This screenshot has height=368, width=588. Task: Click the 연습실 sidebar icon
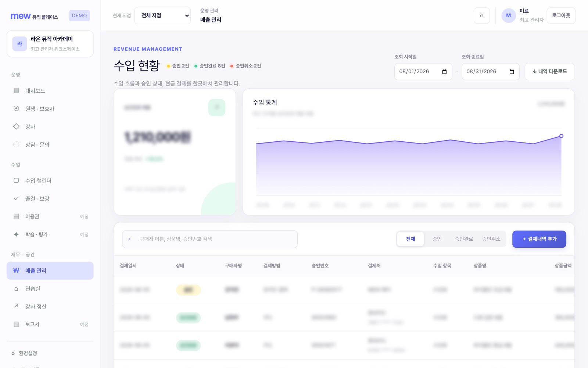16,289
